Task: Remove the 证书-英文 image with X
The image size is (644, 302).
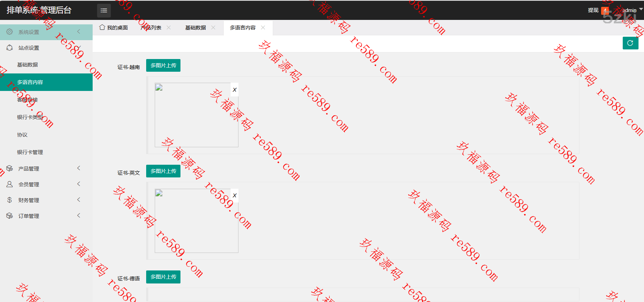Action: pyautogui.click(x=235, y=196)
